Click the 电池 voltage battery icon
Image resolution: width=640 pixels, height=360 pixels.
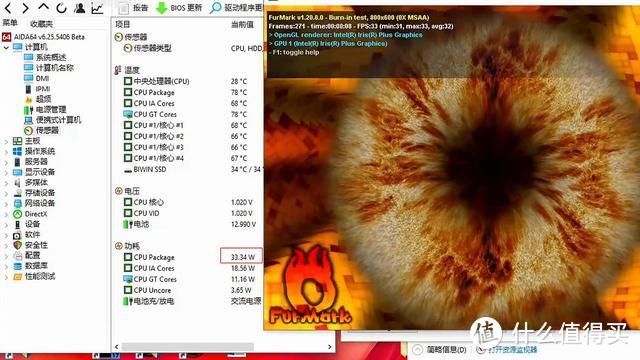[128, 224]
